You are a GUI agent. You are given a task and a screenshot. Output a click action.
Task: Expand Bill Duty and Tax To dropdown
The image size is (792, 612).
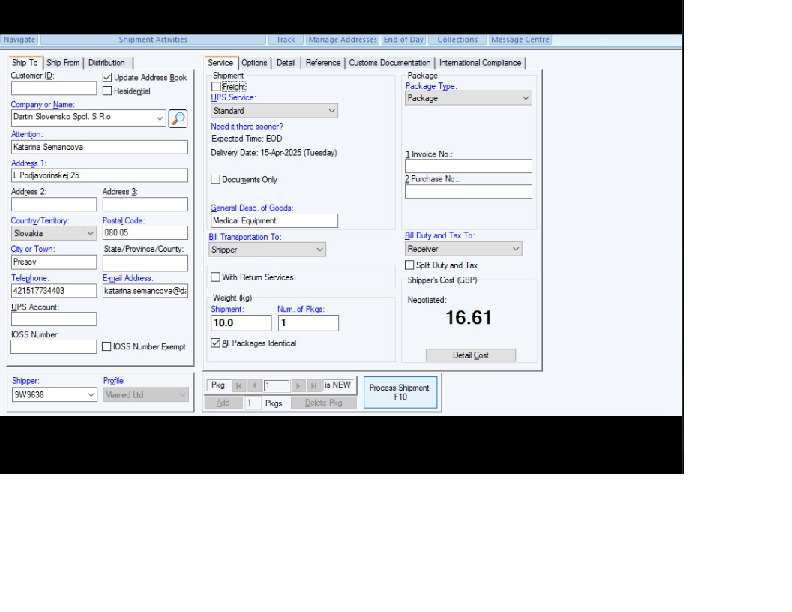click(516, 249)
